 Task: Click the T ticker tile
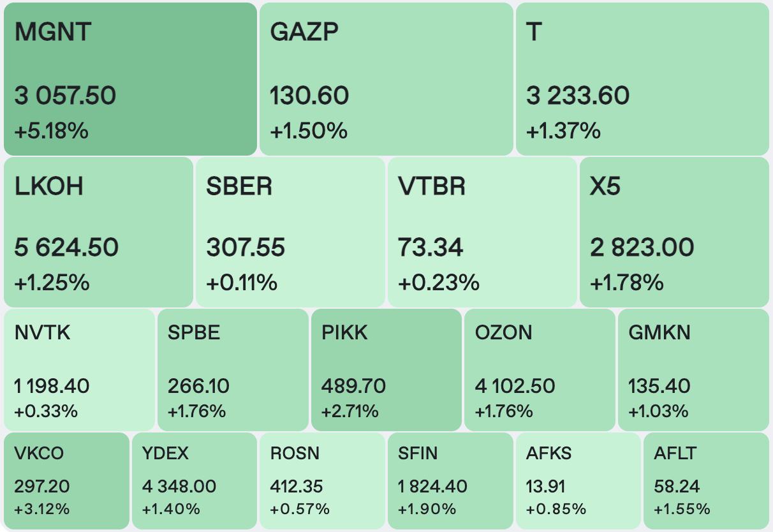pos(642,78)
